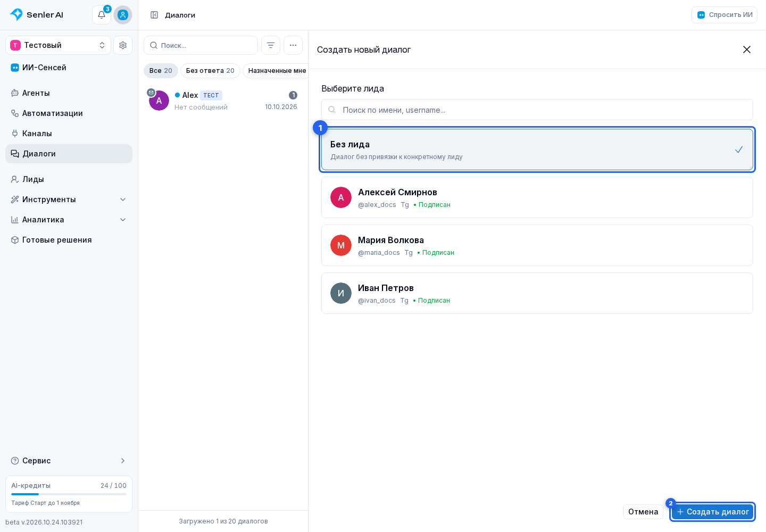Screen dimensions: 766x532
Task: Switch to the Без ответа tab
Action: point(210,71)
